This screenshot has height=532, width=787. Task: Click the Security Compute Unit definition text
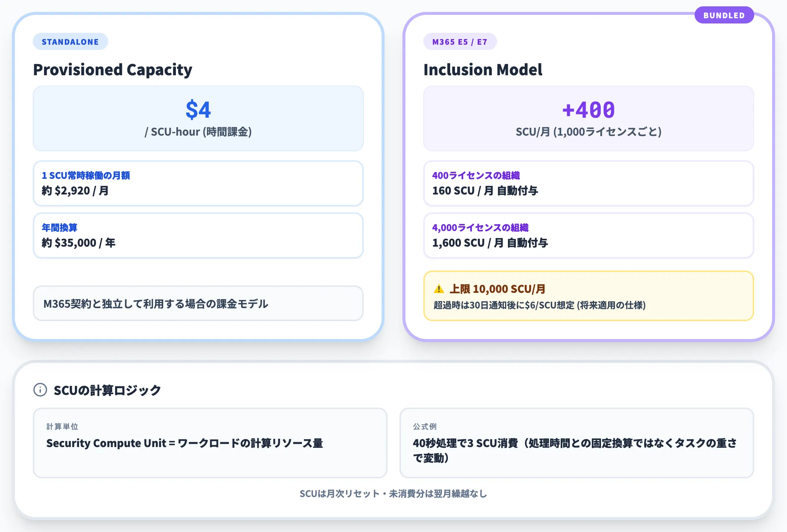point(184,443)
